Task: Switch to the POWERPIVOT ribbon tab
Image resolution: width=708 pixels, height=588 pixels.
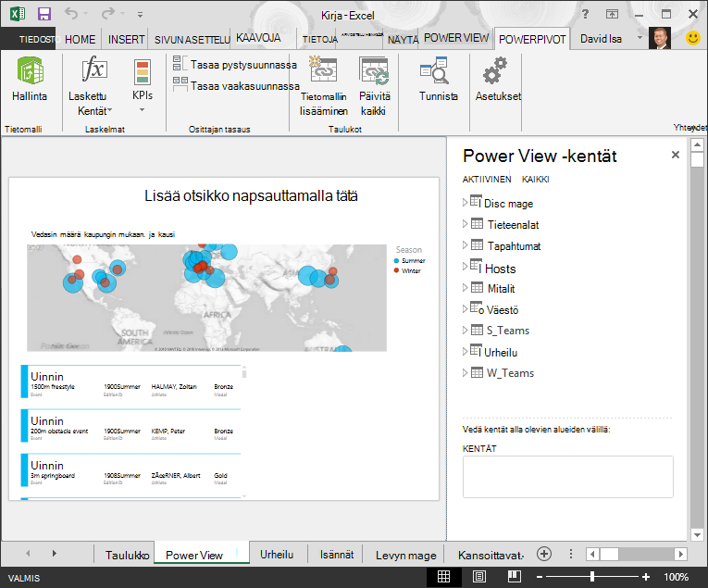Action: (532, 39)
